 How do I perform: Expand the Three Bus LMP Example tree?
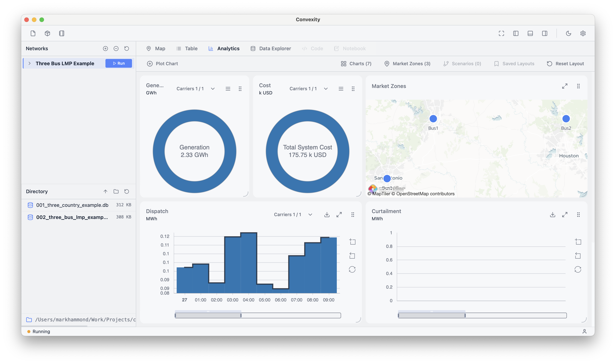(29, 63)
